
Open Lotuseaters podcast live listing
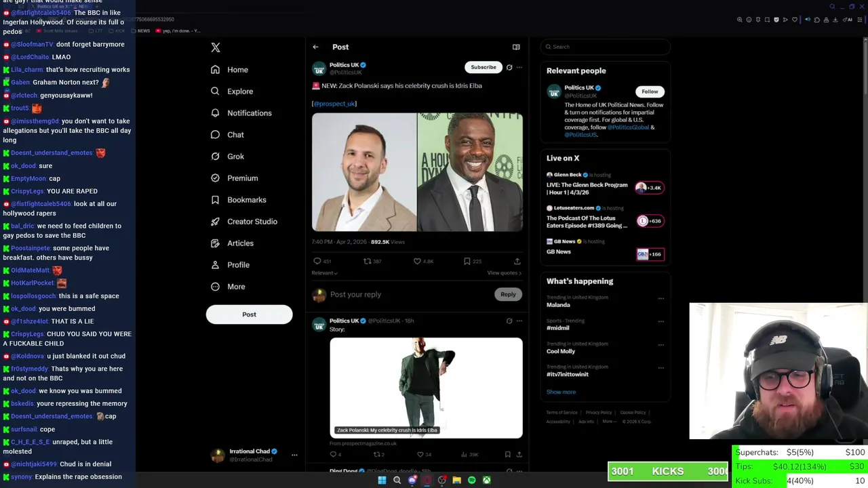tap(606, 218)
